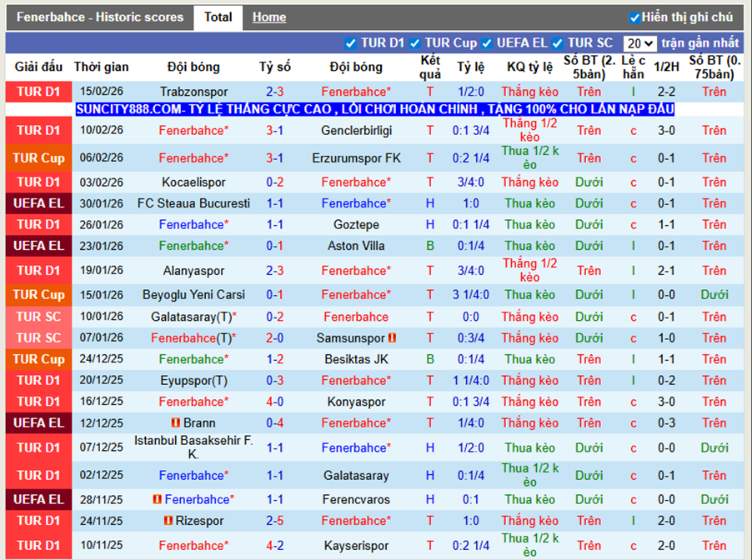Click the Tỷ lệ column header
Viewport: 752px width, 560px height.
pyautogui.click(x=471, y=67)
